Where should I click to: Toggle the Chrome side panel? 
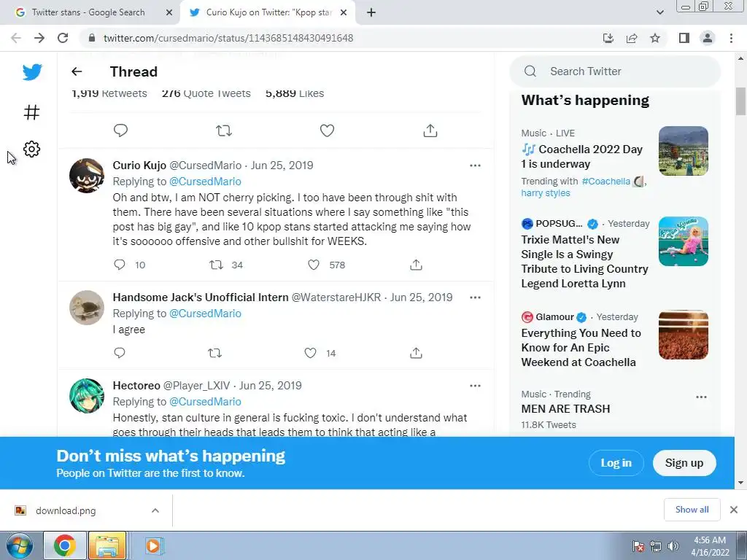tap(684, 38)
